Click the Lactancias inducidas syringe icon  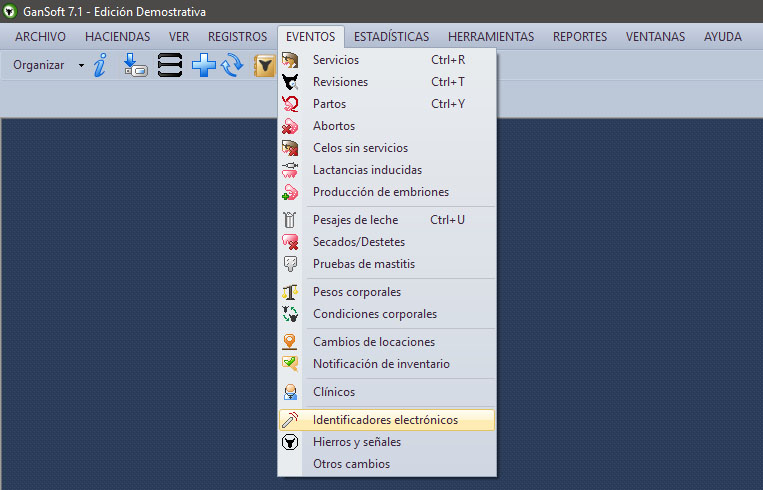(290, 170)
